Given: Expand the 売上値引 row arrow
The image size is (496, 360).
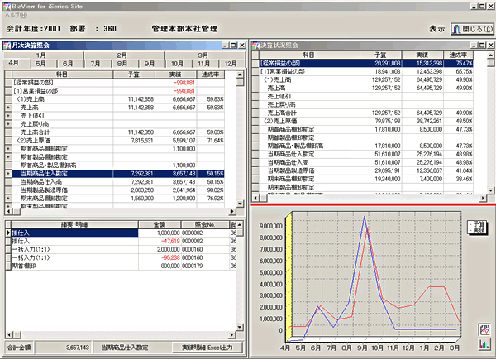Looking at the screenshot, I should (8, 116).
